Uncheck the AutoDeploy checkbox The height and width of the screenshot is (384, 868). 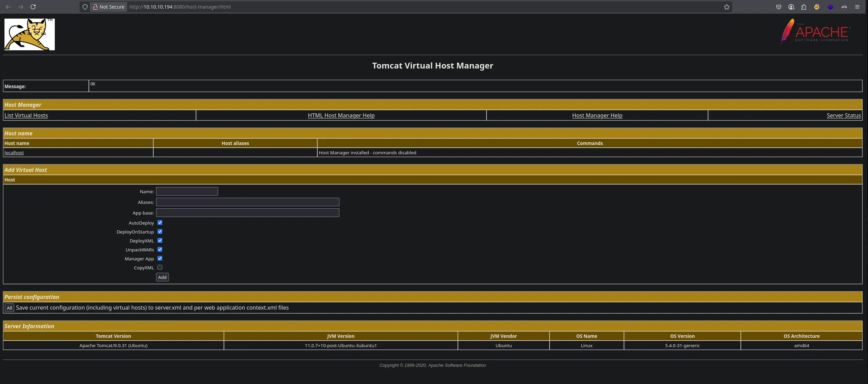click(x=160, y=223)
